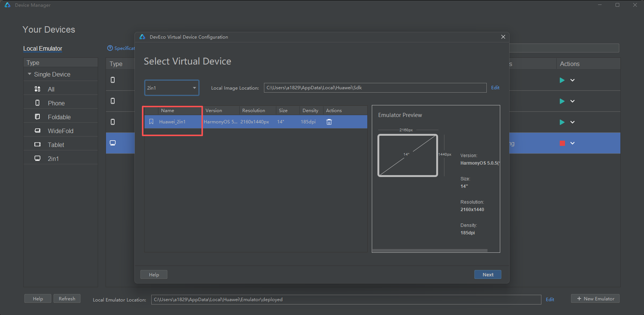Click the Emulator Preview horizontal scrollbar
Screen dimensions: 644x315
point(430,250)
